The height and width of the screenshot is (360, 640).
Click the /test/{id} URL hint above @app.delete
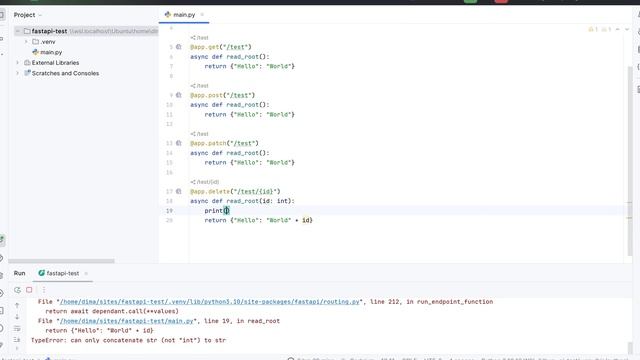[205, 182]
